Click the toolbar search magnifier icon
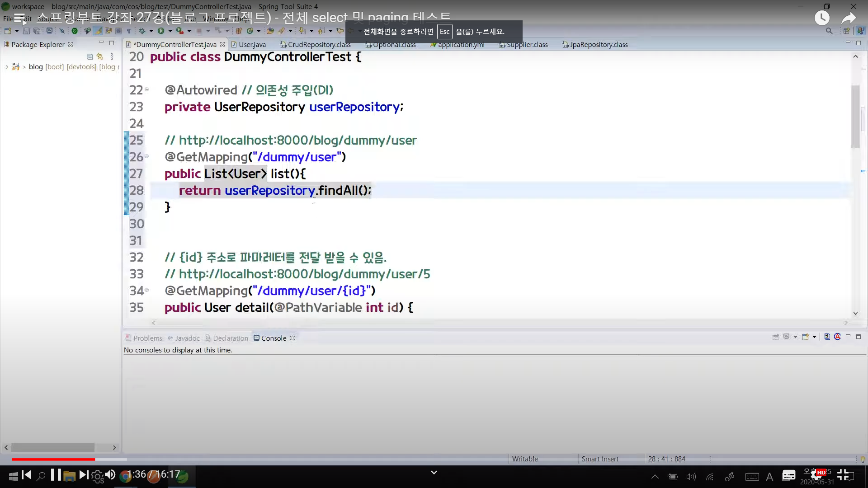This screenshot has height=488, width=868. [829, 31]
